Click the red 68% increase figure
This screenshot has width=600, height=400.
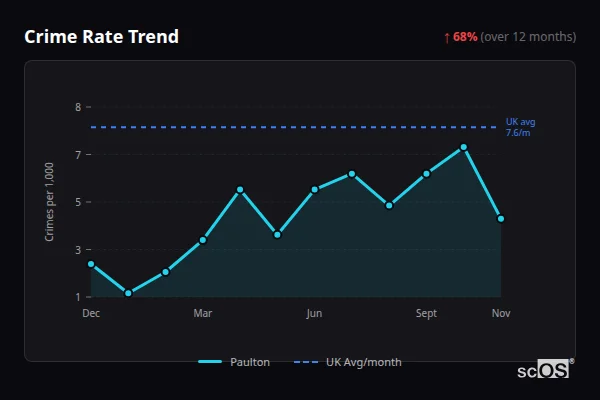[465, 37]
